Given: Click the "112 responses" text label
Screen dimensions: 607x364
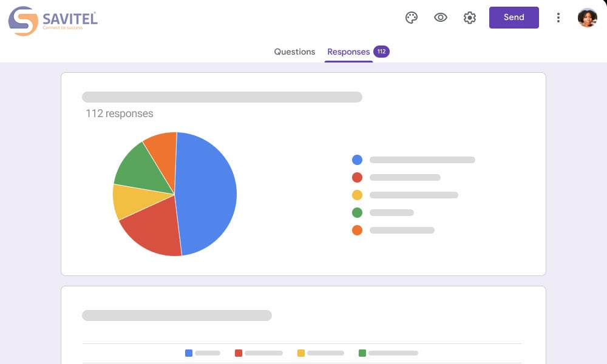Looking at the screenshot, I should click(120, 113).
